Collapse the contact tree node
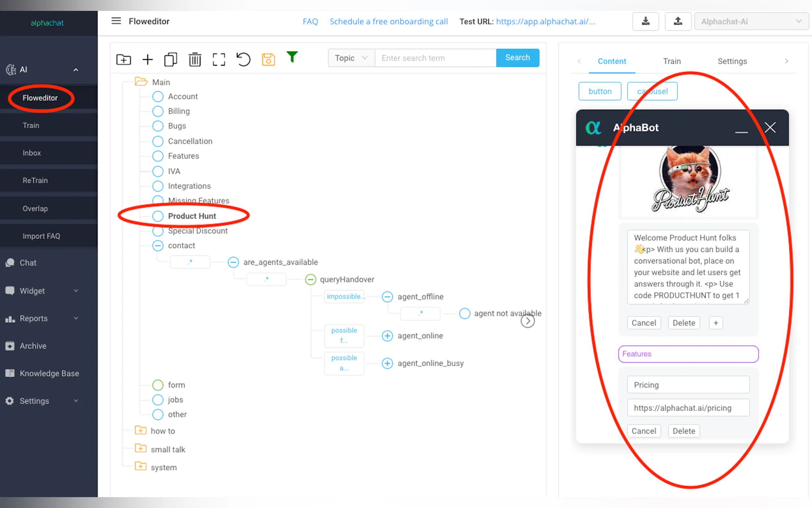The image size is (812, 508). tap(158, 246)
